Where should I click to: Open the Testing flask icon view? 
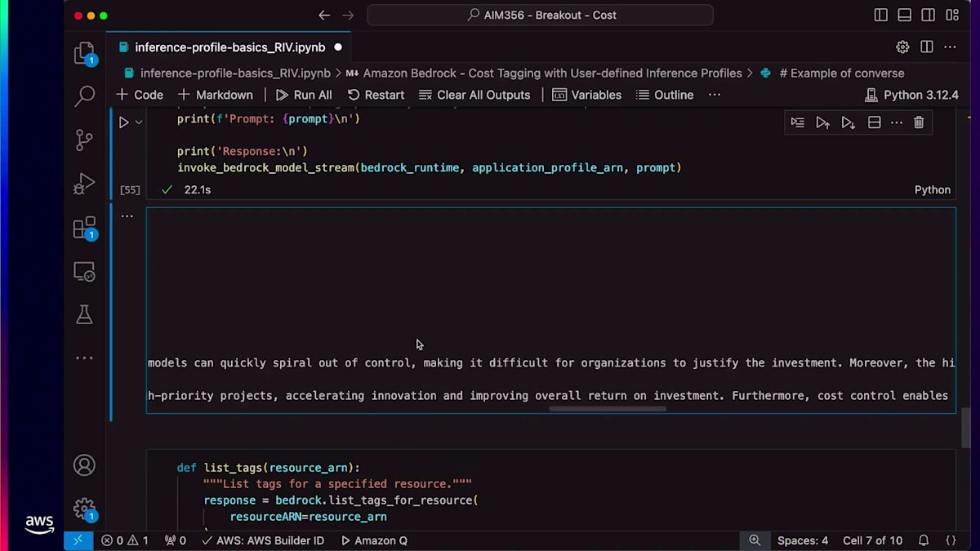click(x=84, y=315)
